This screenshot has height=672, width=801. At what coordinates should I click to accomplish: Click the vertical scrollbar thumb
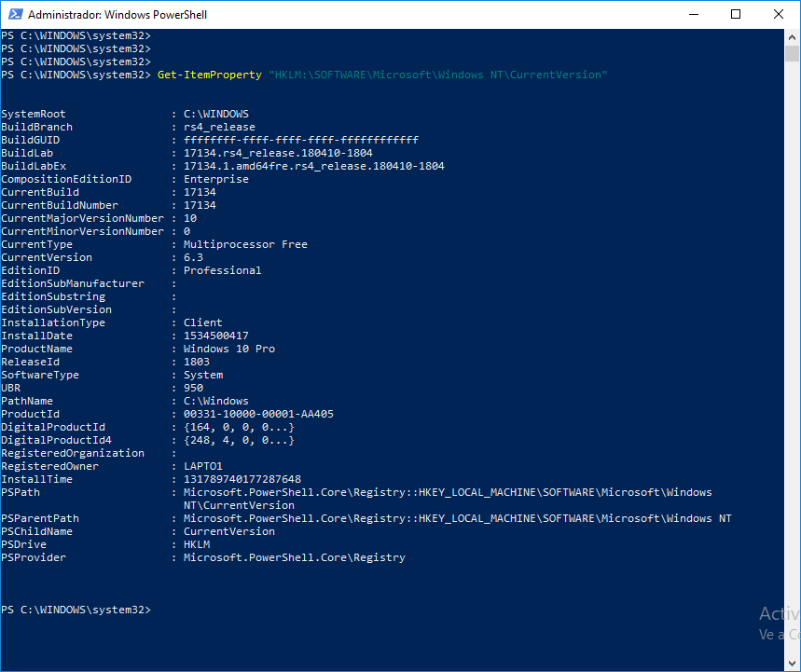[793, 54]
